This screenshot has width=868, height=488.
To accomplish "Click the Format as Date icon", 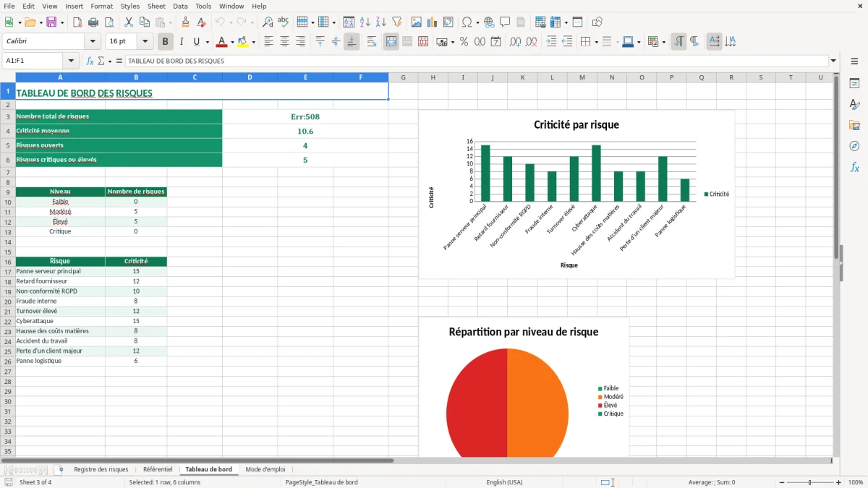I will [x=495, y=42].
